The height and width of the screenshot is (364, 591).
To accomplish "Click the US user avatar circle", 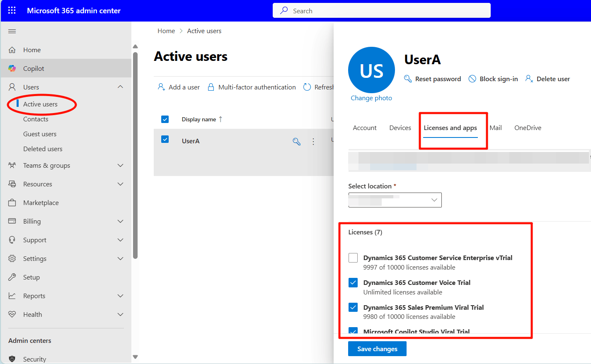I will pyautogui.click(x=371, y=70).
